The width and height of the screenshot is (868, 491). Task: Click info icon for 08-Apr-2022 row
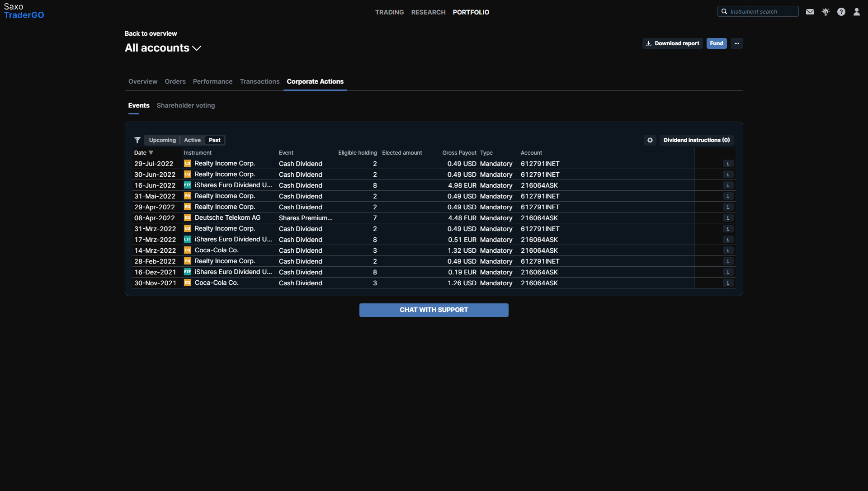(728, 218)
